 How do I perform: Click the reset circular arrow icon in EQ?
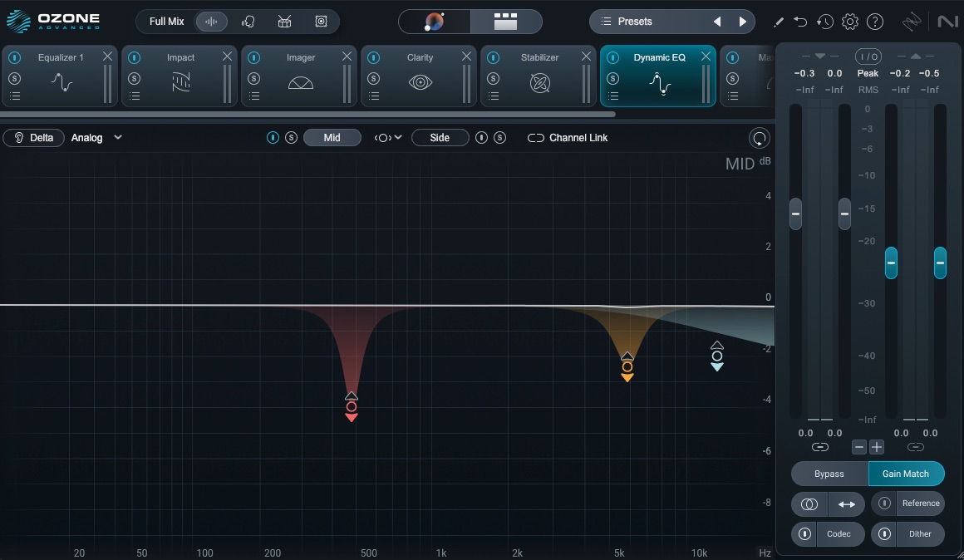(759, 138)
